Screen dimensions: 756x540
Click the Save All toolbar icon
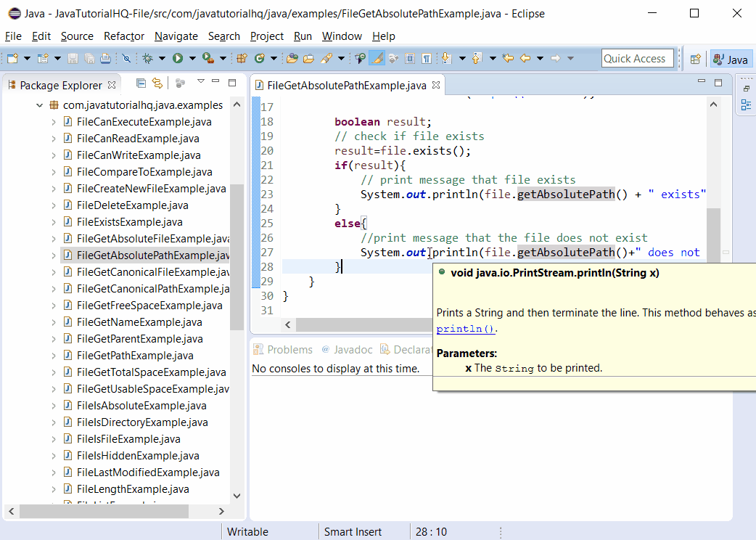click(89, 58)
